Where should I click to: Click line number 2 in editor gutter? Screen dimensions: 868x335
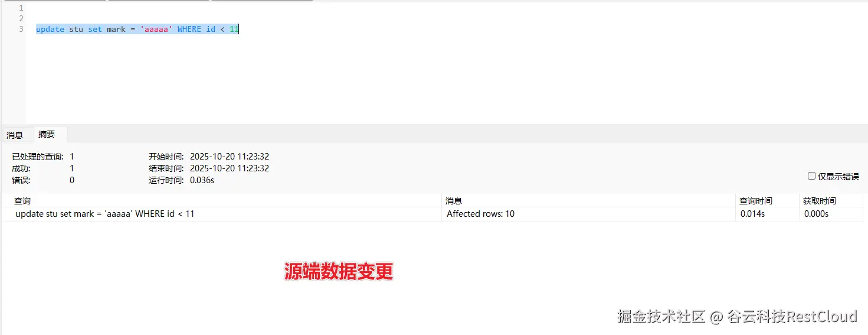(x=21, y=18)
